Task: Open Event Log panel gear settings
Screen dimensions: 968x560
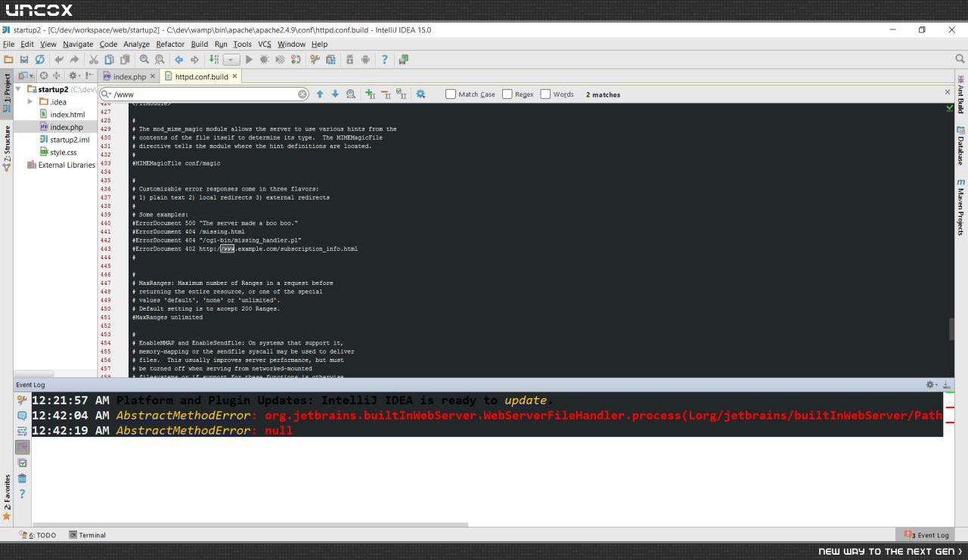Action: pyautogui.click(x=931, y=385)
